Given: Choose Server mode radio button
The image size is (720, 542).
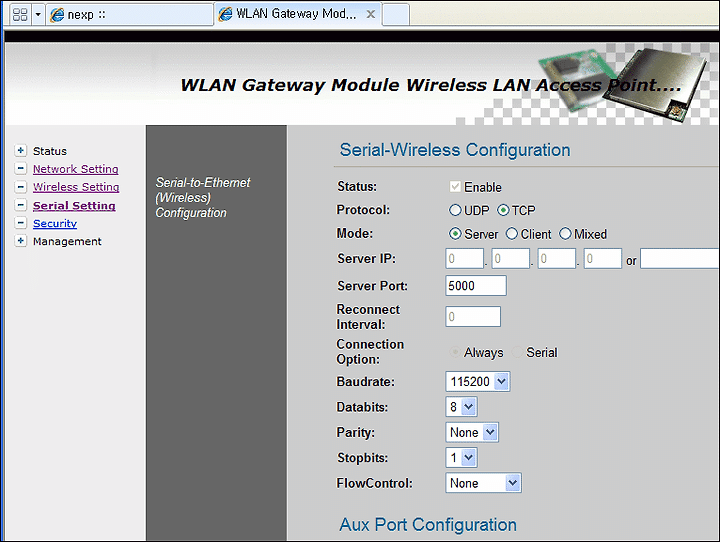Looking at the screenshot, I should (x=455, y=233).
